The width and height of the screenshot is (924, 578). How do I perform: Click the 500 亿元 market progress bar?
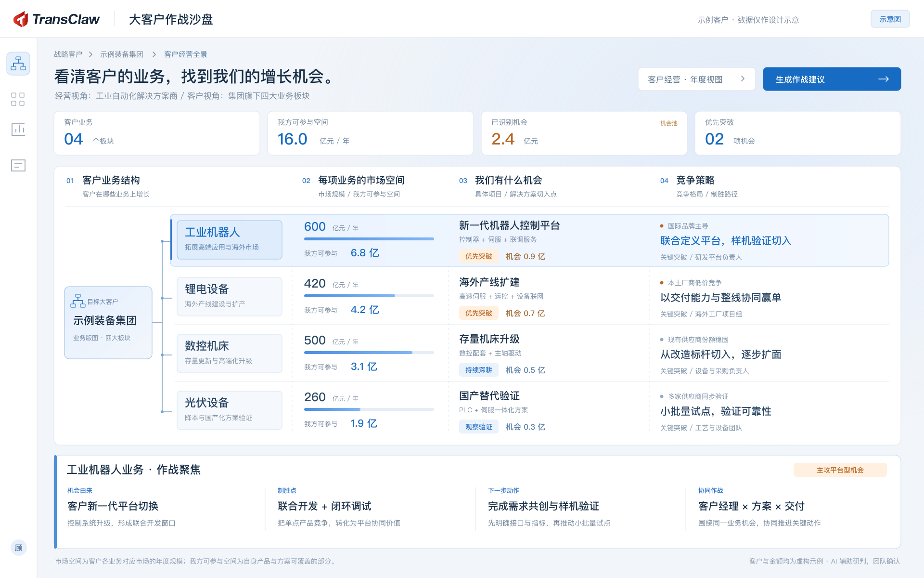coord(369,353)
